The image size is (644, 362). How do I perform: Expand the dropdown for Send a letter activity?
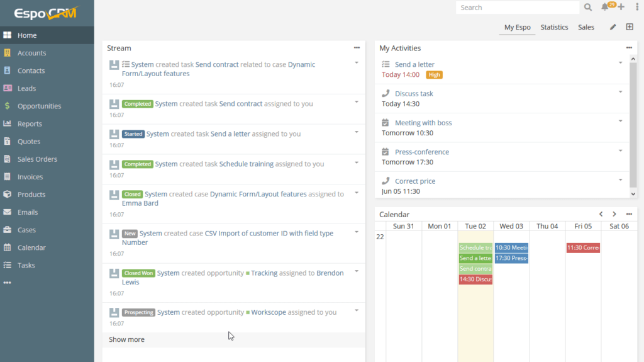(620, 62)
